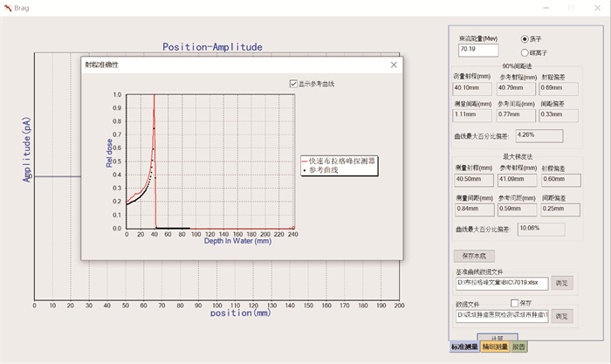Open the 报告 tab
The image size is (611, 364).
[518, 347]
